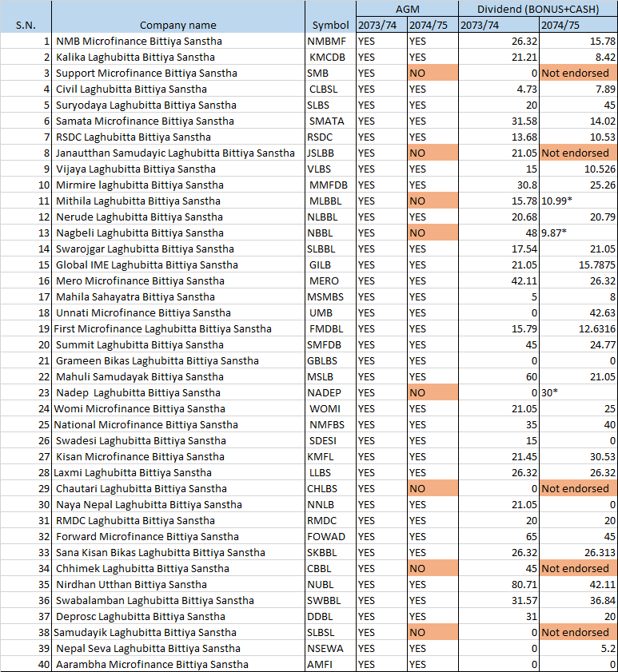
Task: Click the 'KMFL' symbol cell
Action: (x=330, y=457)
